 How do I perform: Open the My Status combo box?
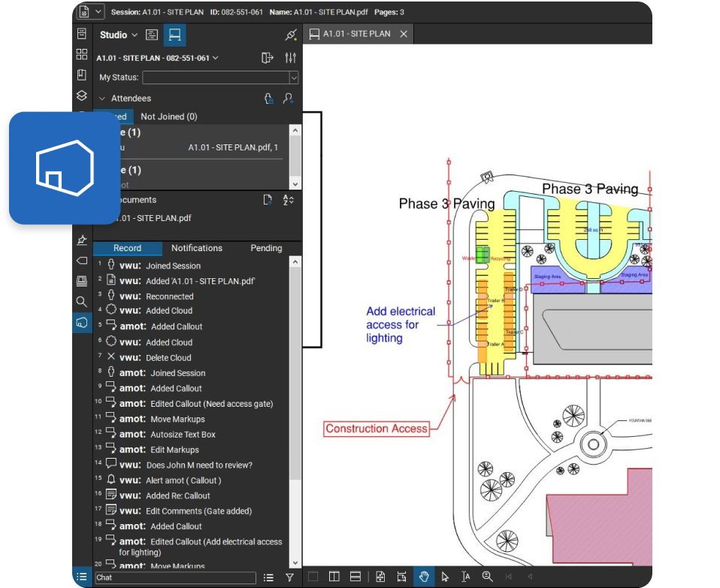pos(220,77)
